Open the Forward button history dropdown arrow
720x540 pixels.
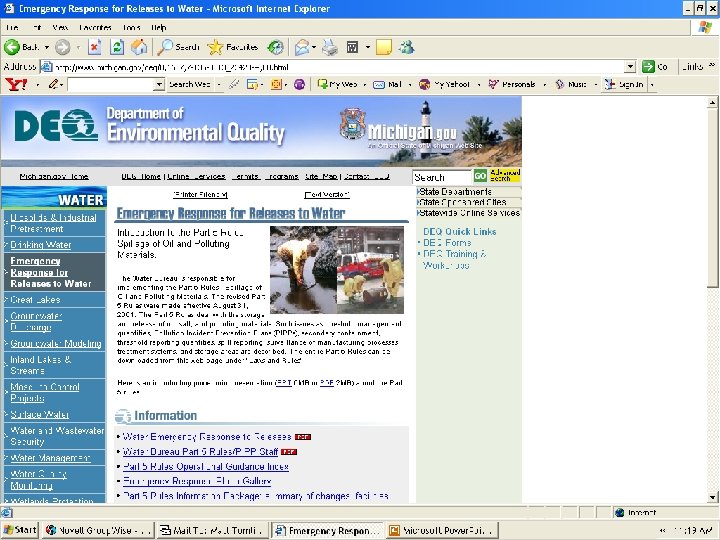pyautogui.click(x=78, y=47)
